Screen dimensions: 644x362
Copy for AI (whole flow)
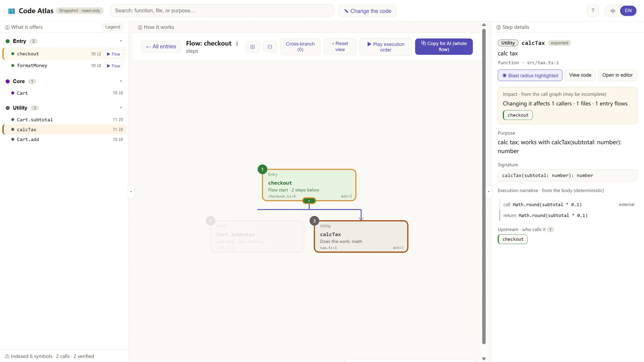pyautogui.click(x=444, y=47)
